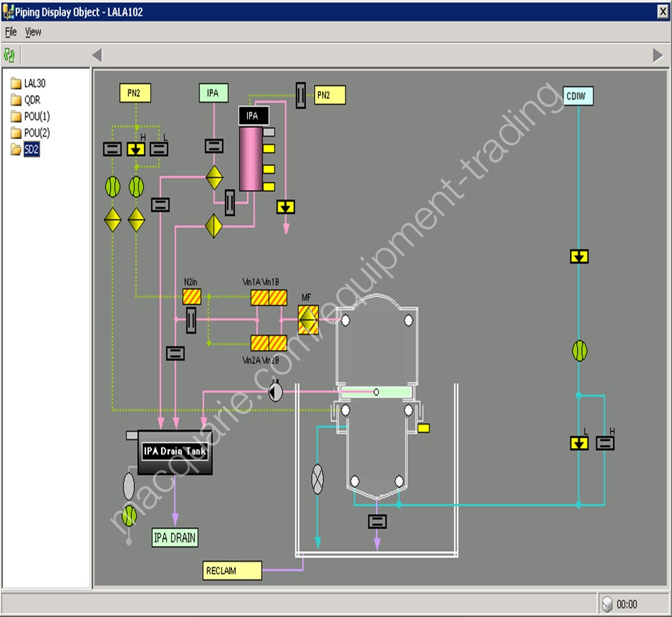This screenshot has width=672, height=617.
Task: Click the yellow valve labeled H under PN2
Action: [x=136, y=149]
